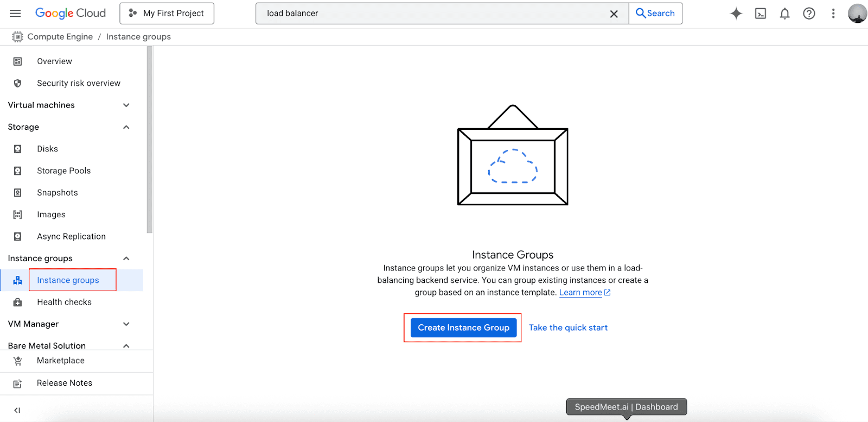Open Overview in the sidebar
The height and width of the screenshot is (422, 868).
(x=54, y=61)
